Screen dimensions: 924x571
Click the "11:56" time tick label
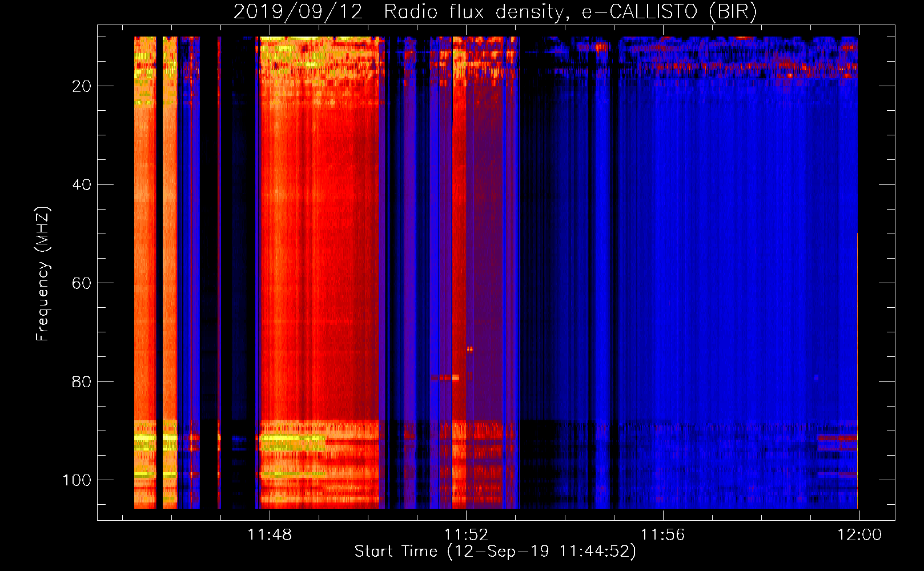[x=662, y=535]
